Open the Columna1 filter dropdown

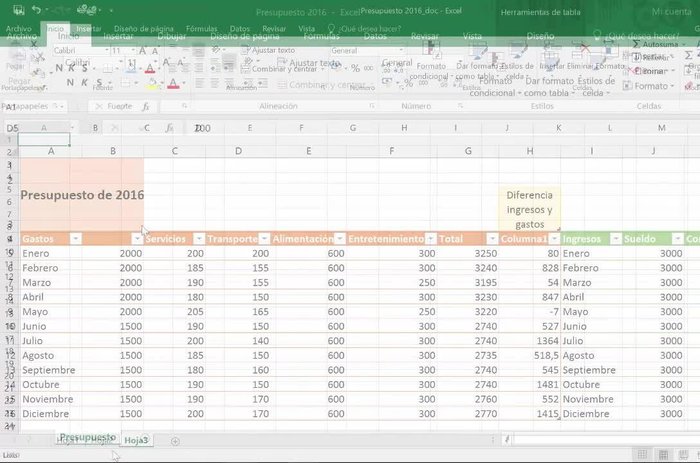click(554, 239)
